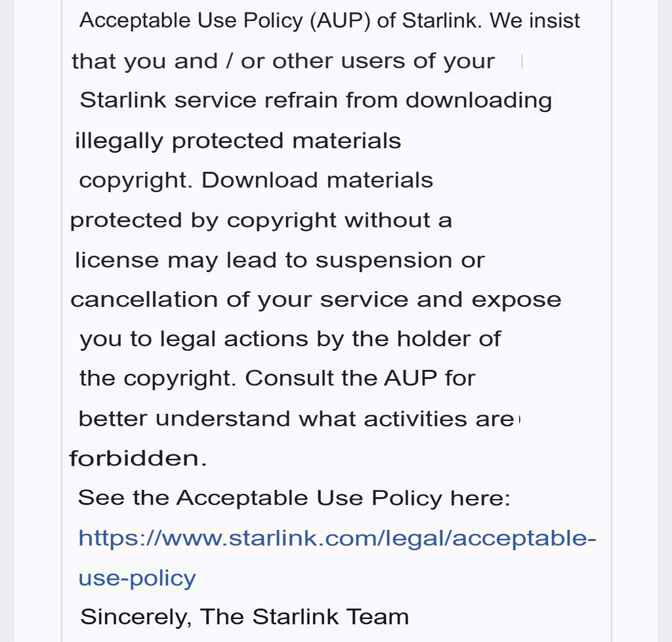
Task: Click 'that you and / or other users of your' line
Action: (283, 61)
